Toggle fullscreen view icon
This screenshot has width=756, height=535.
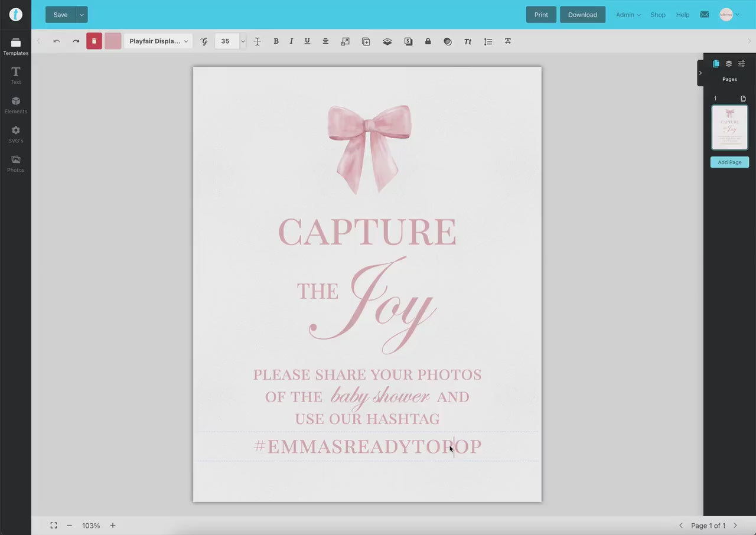click(54, 526)
